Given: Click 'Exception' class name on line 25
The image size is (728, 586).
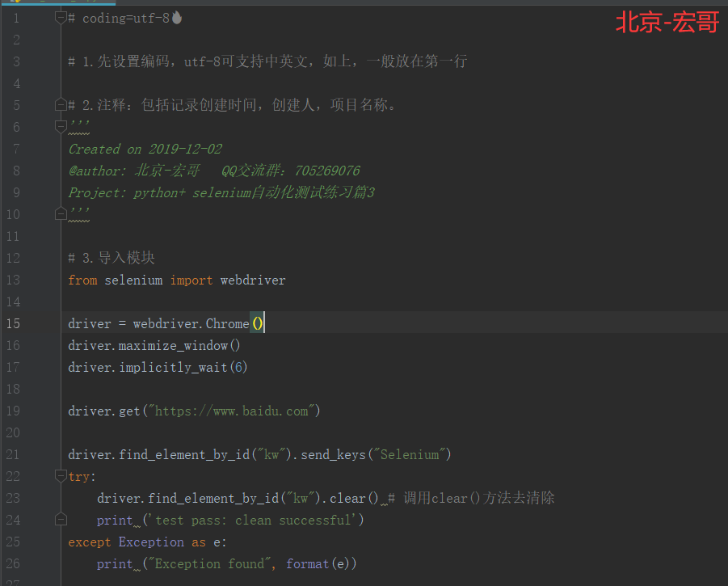Looking at the screenshot, I should click(x=151, y=542).
